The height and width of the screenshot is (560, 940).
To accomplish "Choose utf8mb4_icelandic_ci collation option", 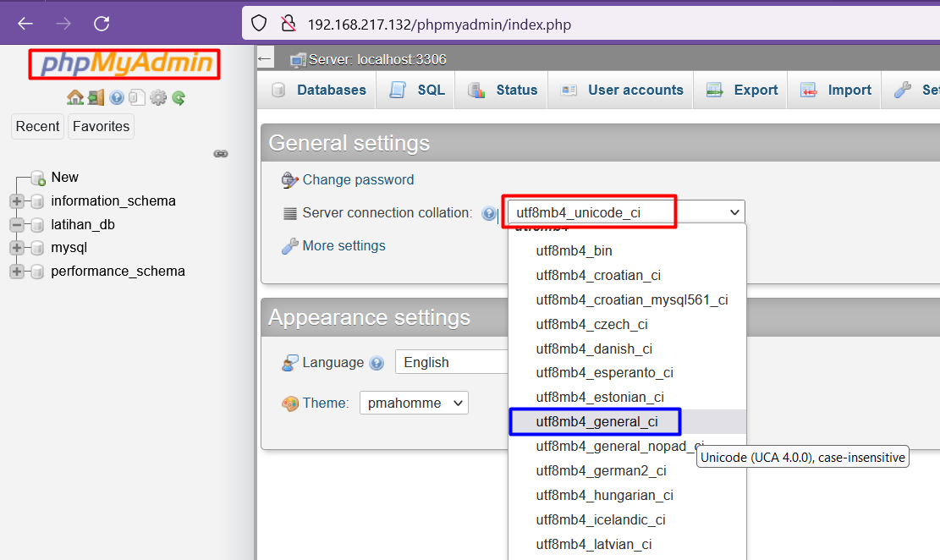I will click(627, 520).
